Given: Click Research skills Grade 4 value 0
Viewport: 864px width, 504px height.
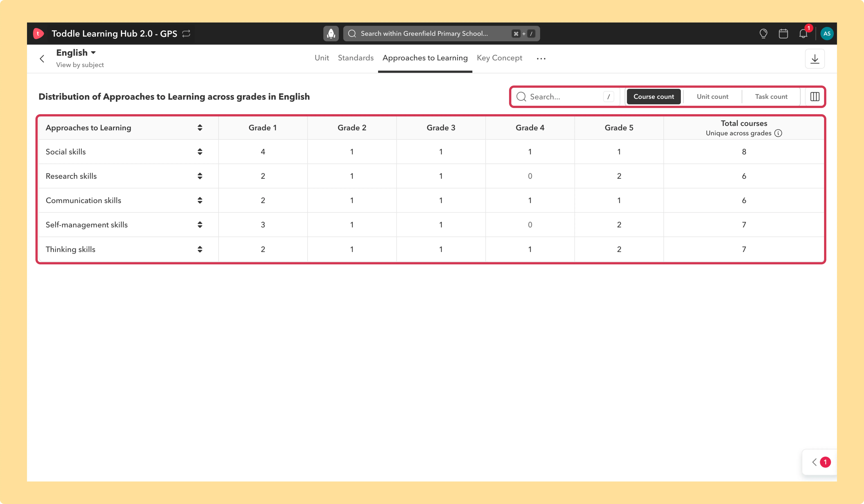Looking at the screenshot, I should [x=530, y=176].
